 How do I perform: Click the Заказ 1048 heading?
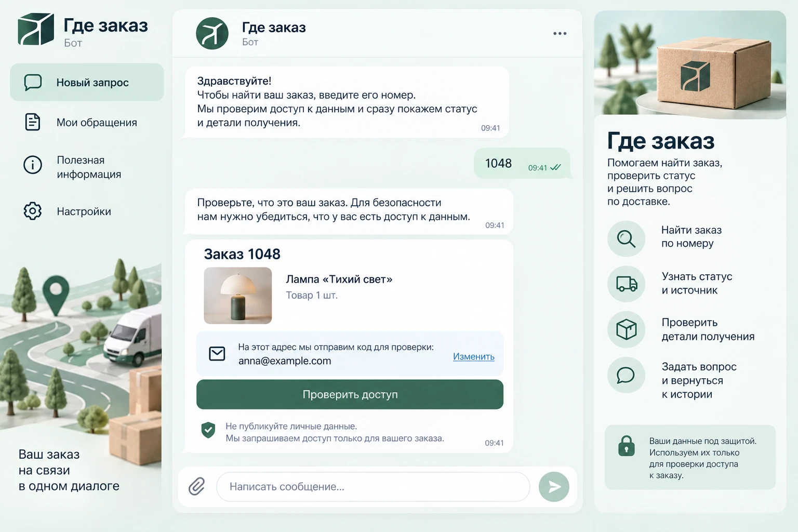242,254
